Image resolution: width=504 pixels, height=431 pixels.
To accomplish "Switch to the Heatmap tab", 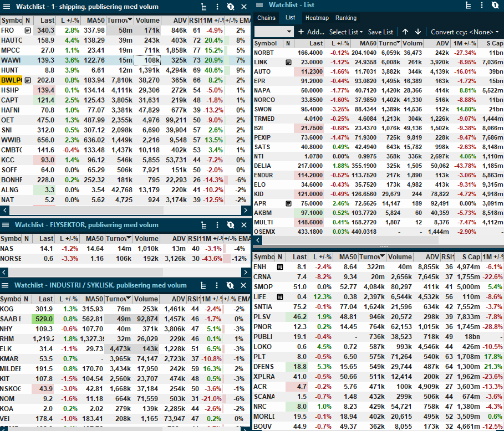I will 317,18.
